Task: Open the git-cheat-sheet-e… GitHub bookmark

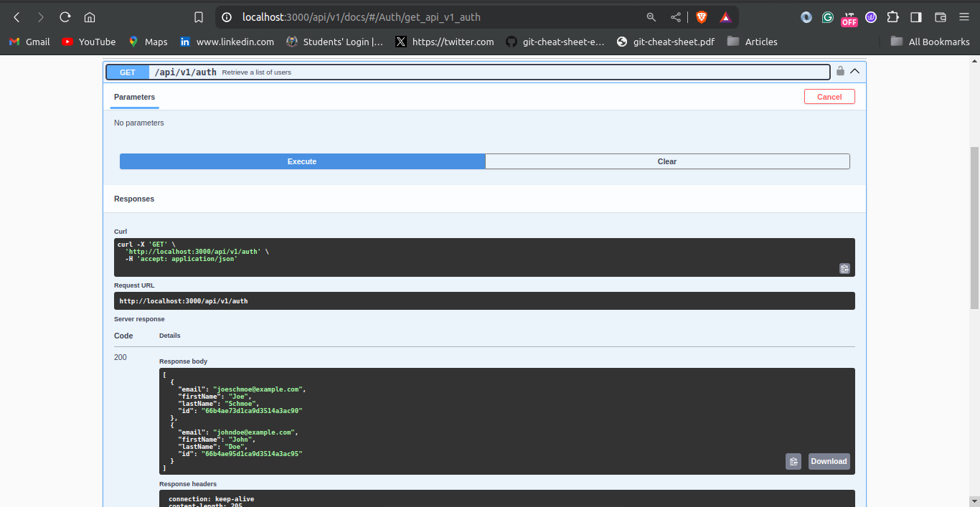Action: [555, 42]
